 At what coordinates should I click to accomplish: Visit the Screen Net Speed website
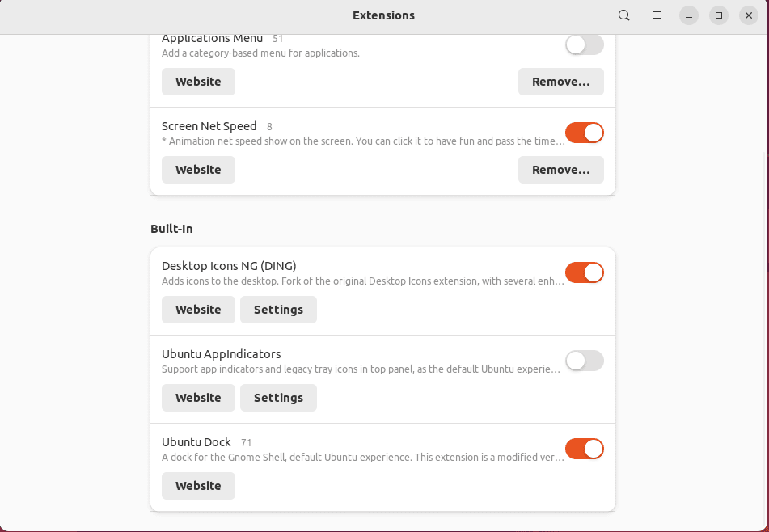coord(198,170)
